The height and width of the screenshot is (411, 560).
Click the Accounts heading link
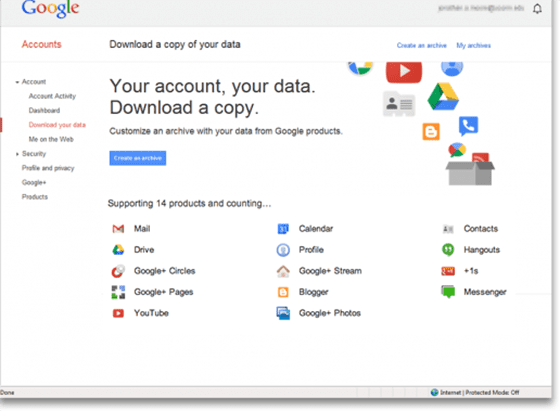[x=41, y=44]
